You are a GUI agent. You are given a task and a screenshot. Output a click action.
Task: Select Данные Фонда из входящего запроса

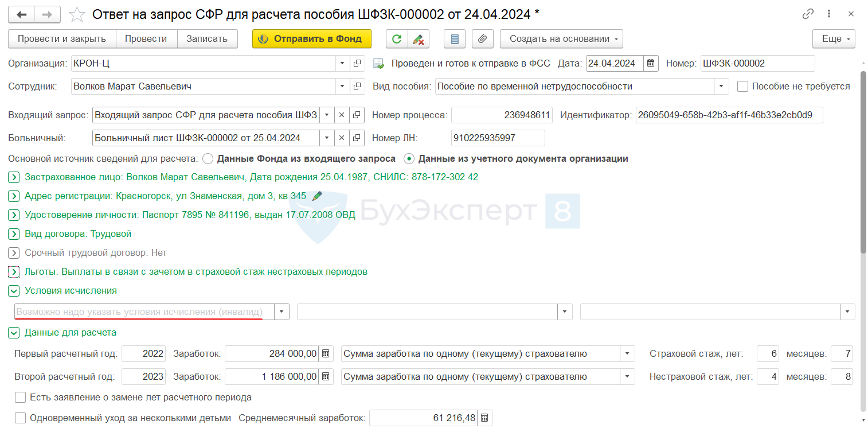208,159
